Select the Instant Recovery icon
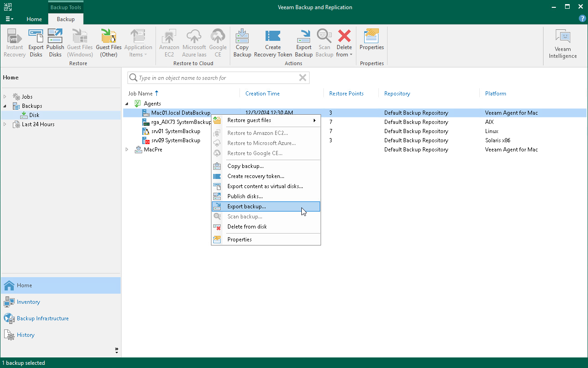 click(x=14, y=42)
